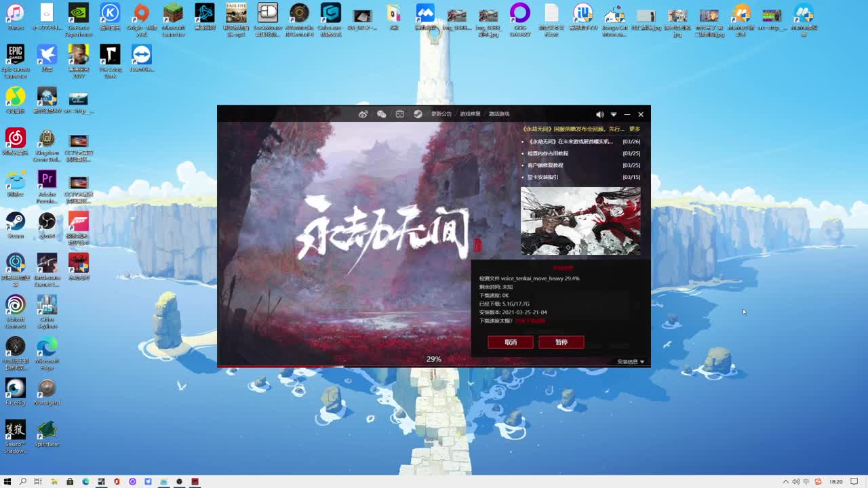Open Kingdom Come Deliverance desktop shortcut

point(47,145)
